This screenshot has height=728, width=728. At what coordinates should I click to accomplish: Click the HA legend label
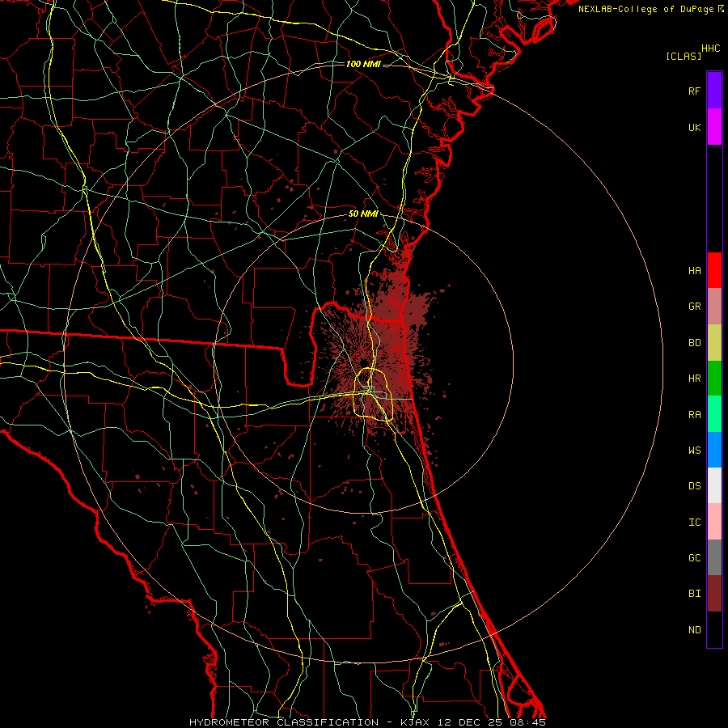click(x=694, y=271)
